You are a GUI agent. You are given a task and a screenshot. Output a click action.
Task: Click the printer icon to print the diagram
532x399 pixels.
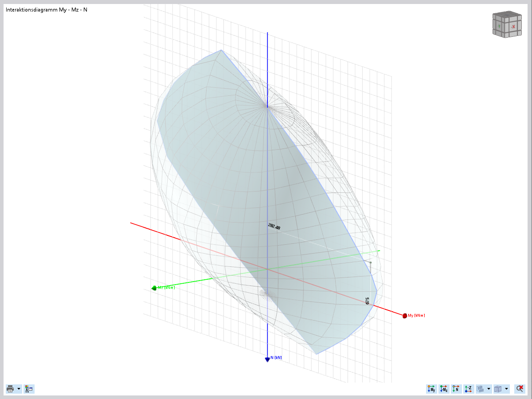11,389
